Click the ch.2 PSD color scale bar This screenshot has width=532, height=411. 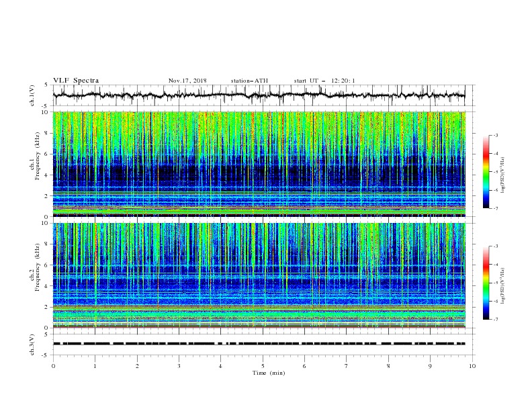486,283
